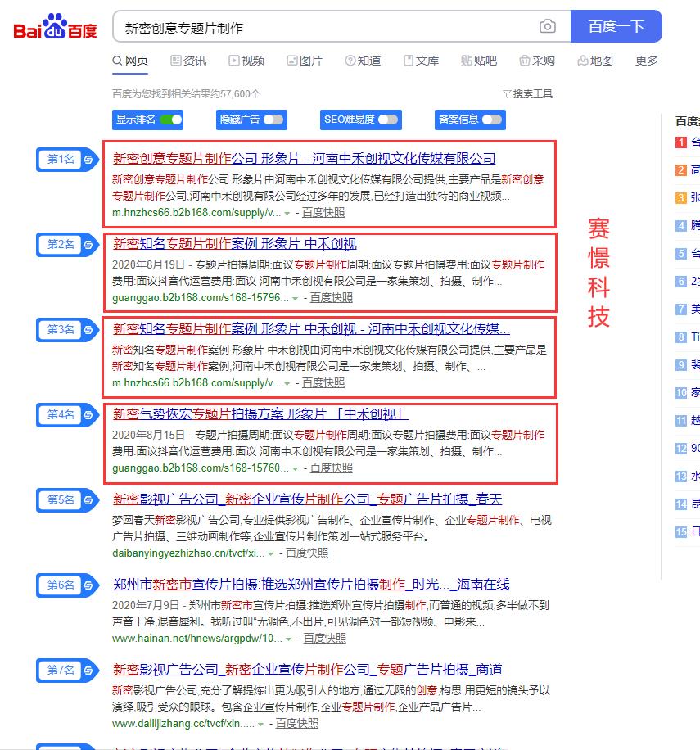Click hot search rank 3 item
700x750 pixels.
coord(688,197)
